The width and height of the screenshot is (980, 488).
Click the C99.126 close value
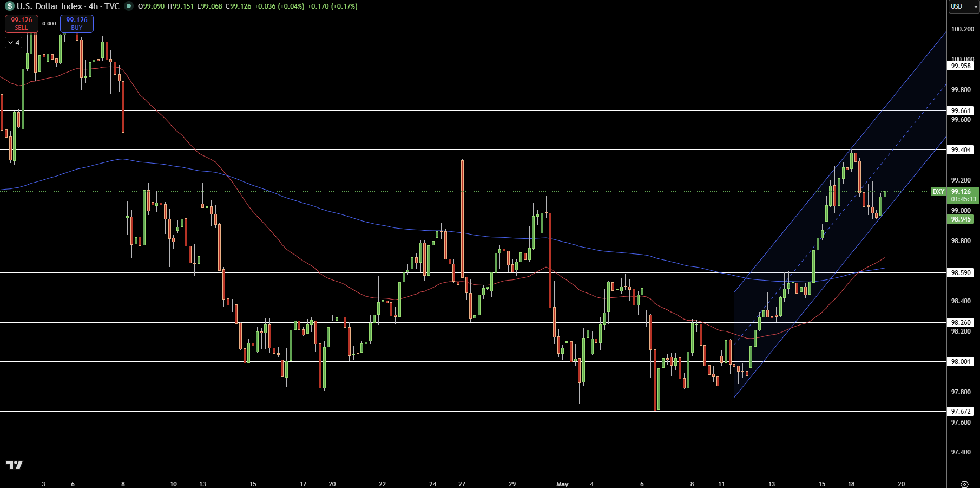[238, 6]
